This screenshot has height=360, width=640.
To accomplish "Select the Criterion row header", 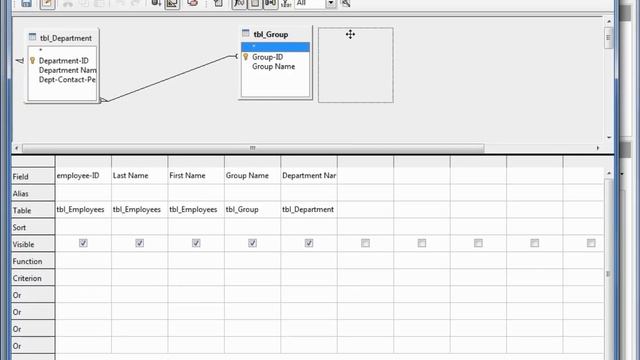I will tap(33, 278).
